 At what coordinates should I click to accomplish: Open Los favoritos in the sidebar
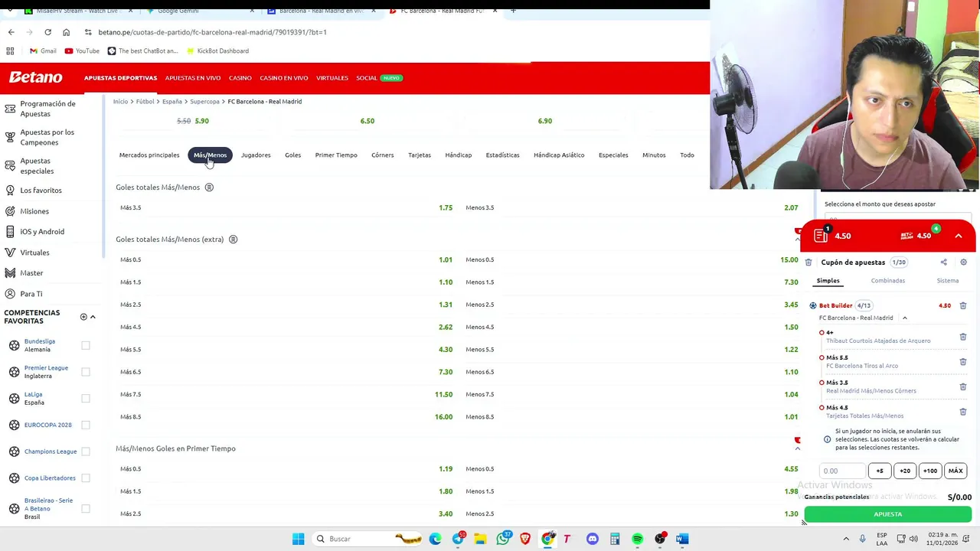coord(41,190)
